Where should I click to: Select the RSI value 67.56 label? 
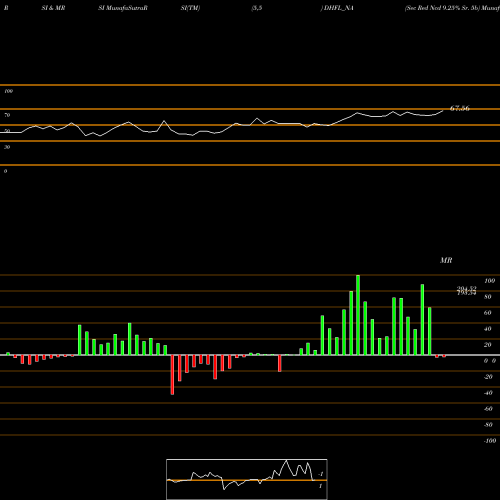pos(460,108)
